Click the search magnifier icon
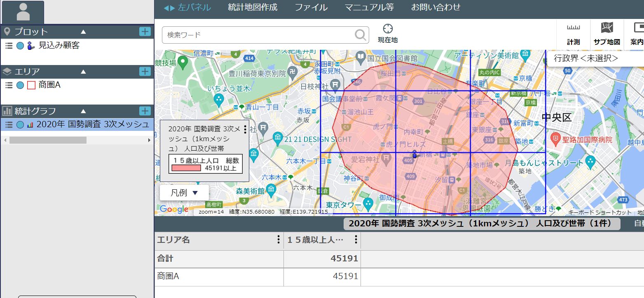The width and height of the screenshot is (644, 298). 359,35
